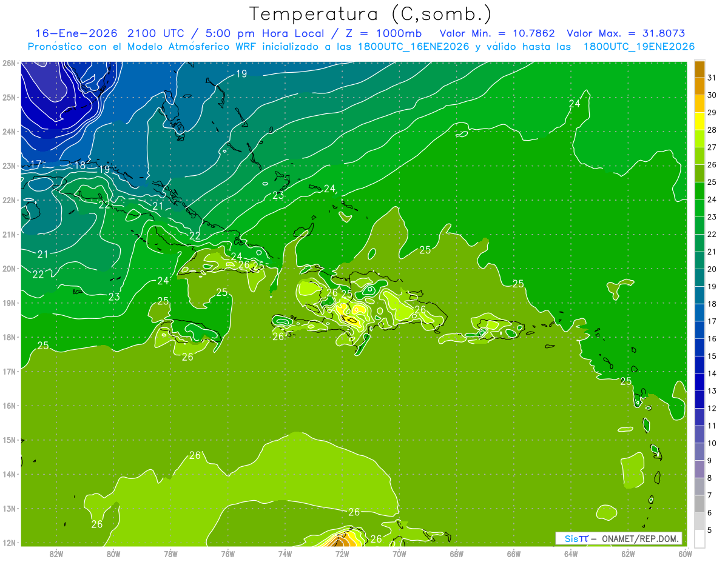This screenshot has width=728, height=562.
Task: Click the "Valor Max. = 31.8073" text
Action: (x=625, y=33)
